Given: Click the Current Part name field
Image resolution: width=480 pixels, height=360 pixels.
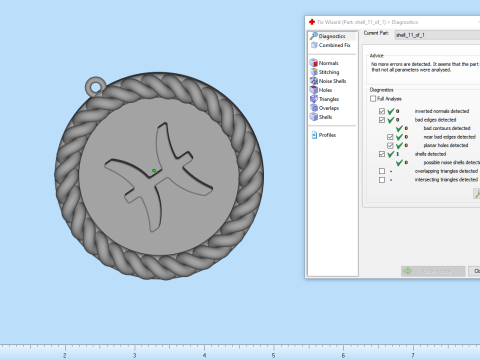Looking at the screenshot, I should tap(437, 35).
